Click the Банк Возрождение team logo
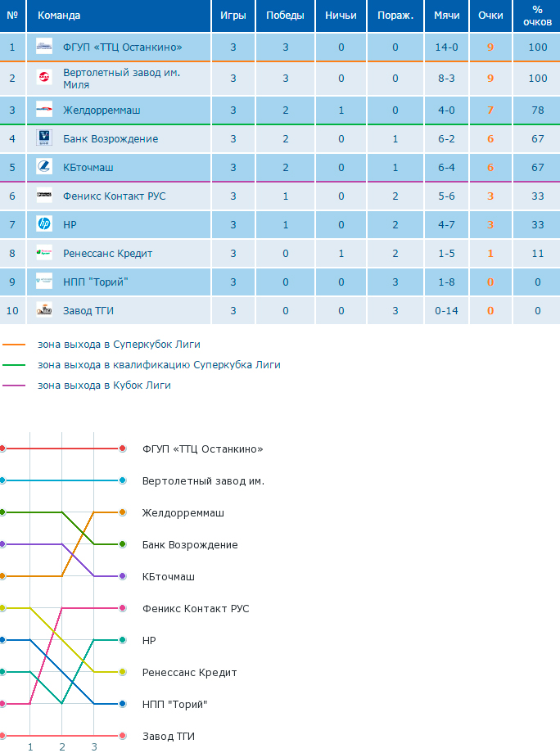The height and width of the screenshot is (753, 560). (x=44, y=138)
